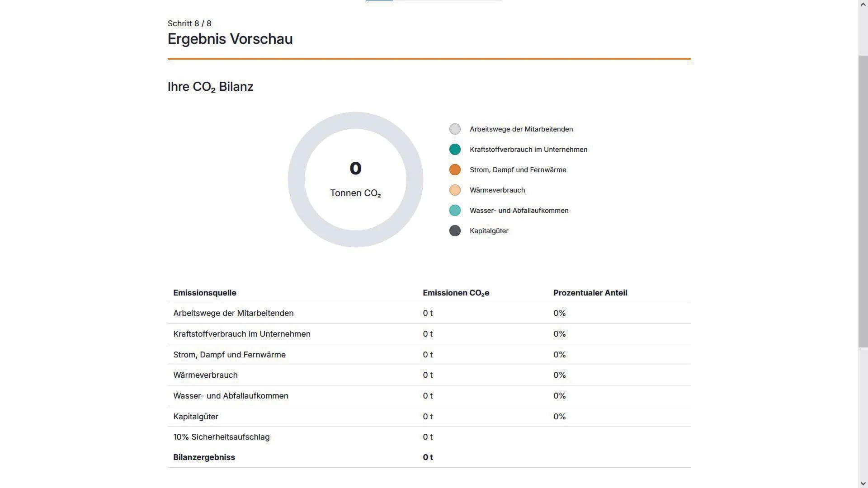
Task: Select the Kapitalgüter table row
Action: [196, 417]
